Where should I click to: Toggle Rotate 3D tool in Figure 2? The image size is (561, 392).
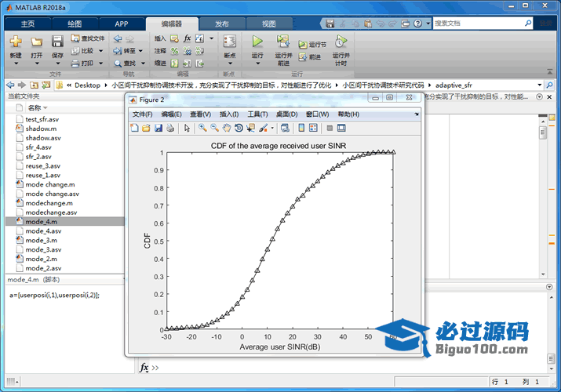pos(239,128)
